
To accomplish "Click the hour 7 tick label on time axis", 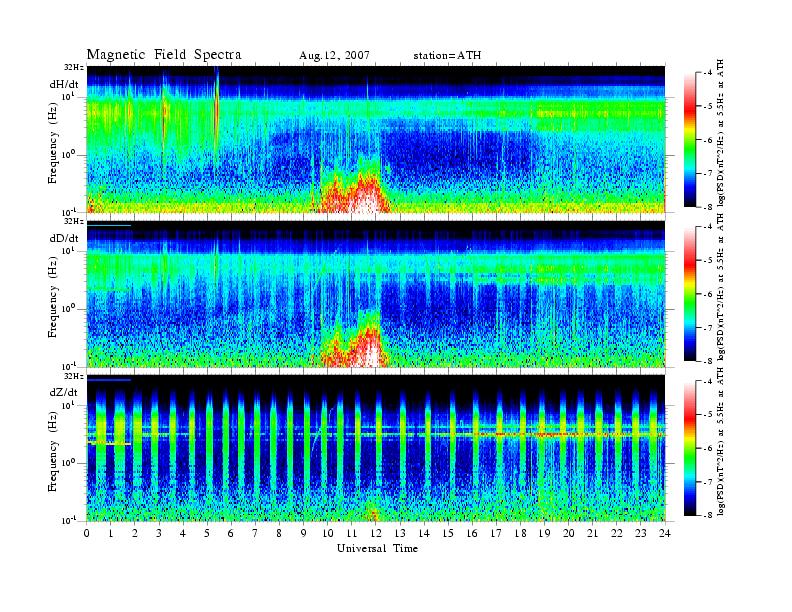I will tap(256, 533).
